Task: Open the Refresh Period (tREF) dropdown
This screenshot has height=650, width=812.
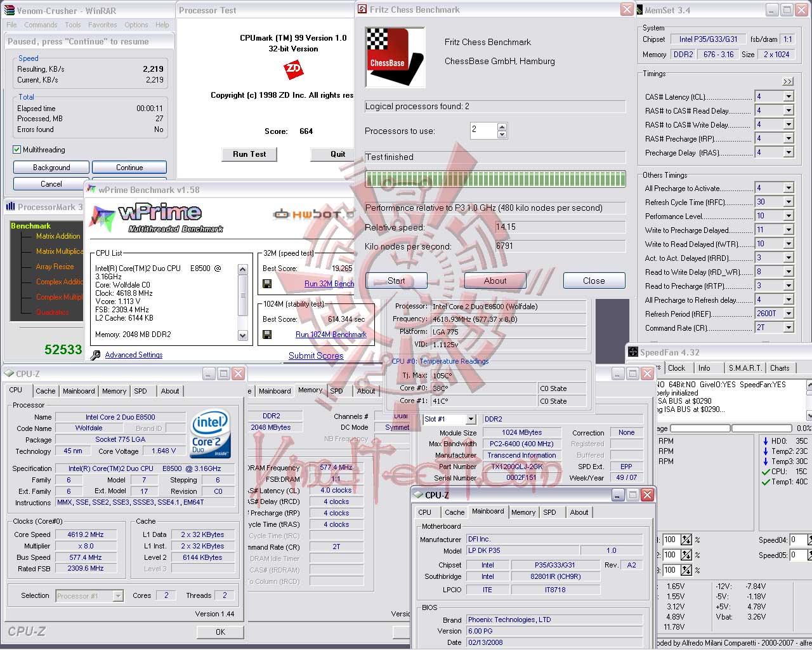Action: [x=789, y=314]
